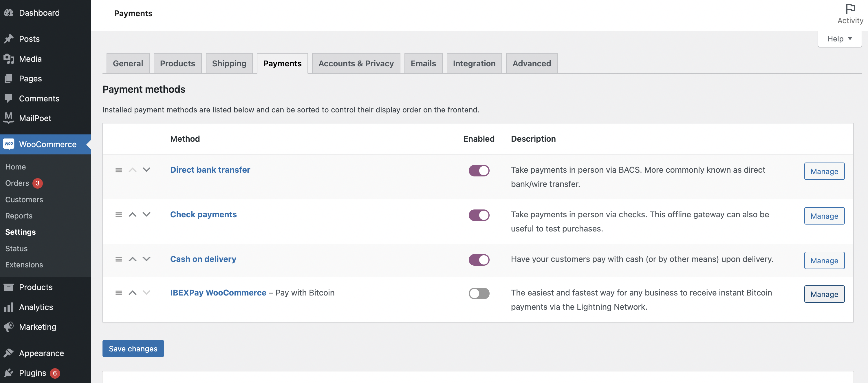Click Manage for Cash on delivery

click(824, 260)
